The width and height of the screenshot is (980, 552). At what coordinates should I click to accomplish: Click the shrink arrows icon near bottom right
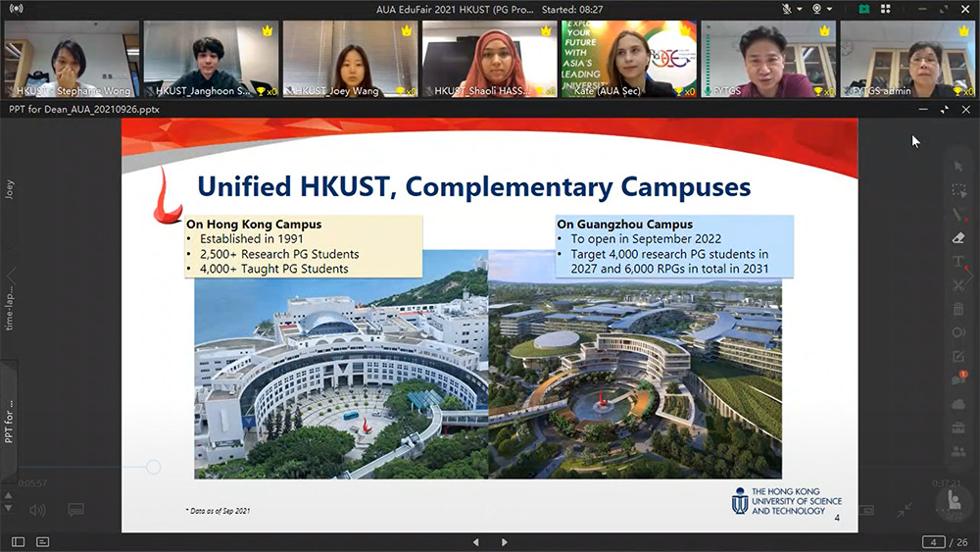click(x=905, y=510)
